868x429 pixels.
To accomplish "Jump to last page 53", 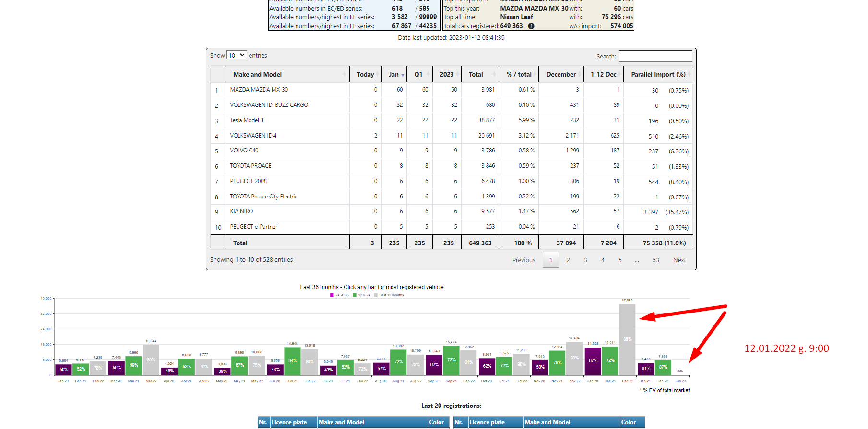I will 655,260.
